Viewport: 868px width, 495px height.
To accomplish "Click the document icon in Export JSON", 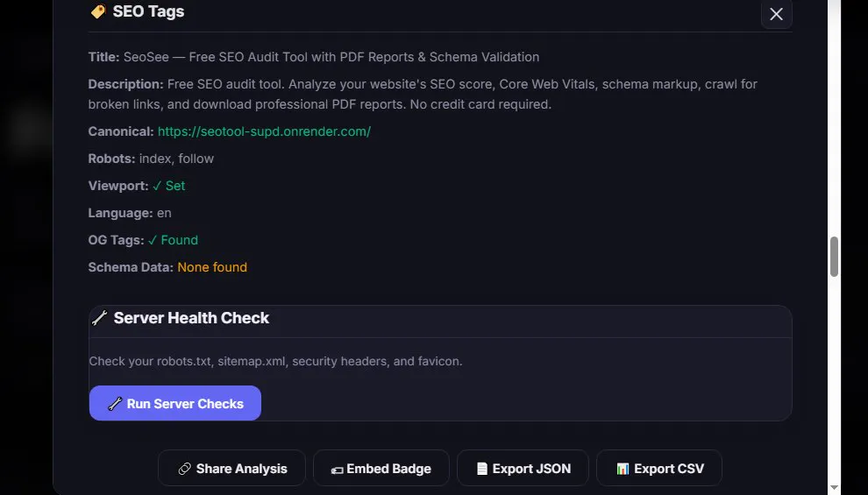I will click(x=482, y=469).
